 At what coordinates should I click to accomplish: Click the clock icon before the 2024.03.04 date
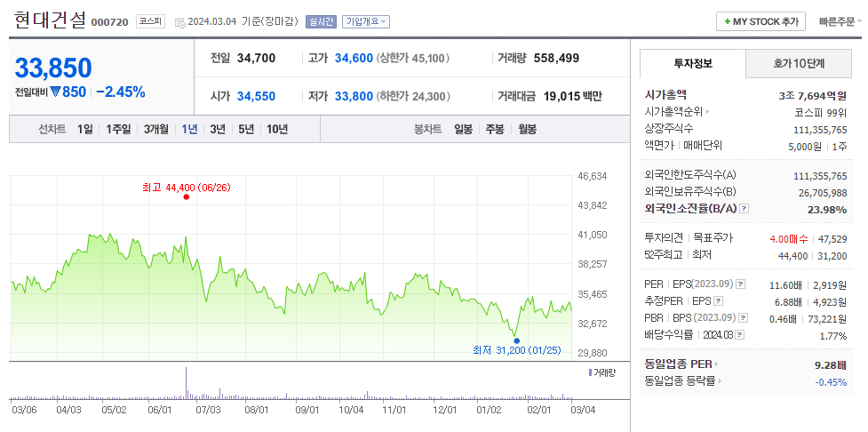tap(179, 22)
